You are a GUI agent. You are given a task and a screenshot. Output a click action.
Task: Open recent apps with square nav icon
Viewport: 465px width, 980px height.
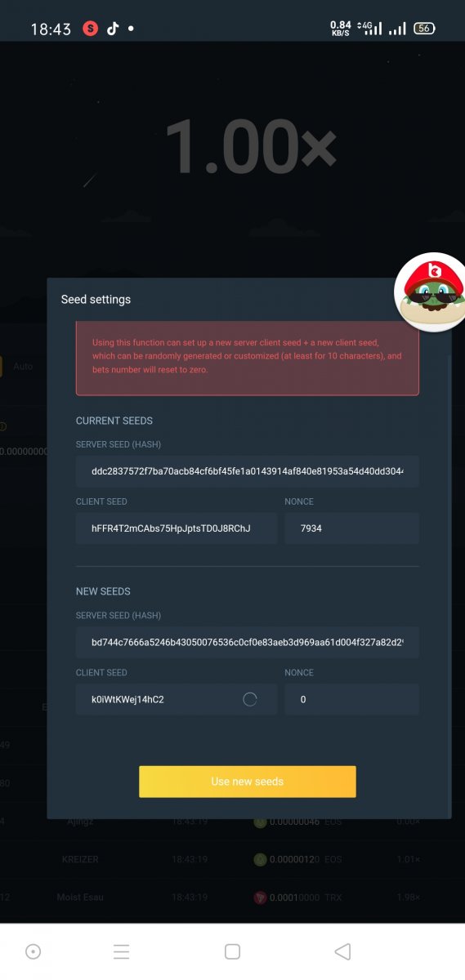point(232,951)
